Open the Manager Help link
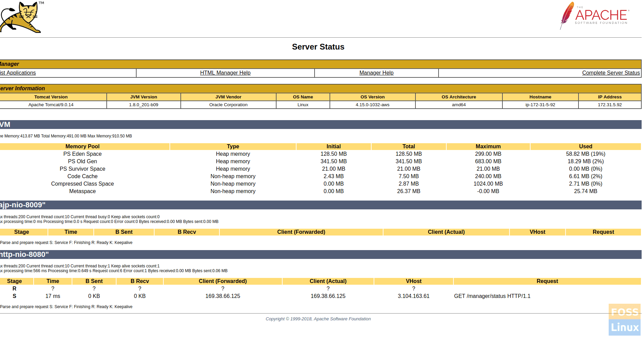Viewport: 644px width, 339px height. (376, 73)
